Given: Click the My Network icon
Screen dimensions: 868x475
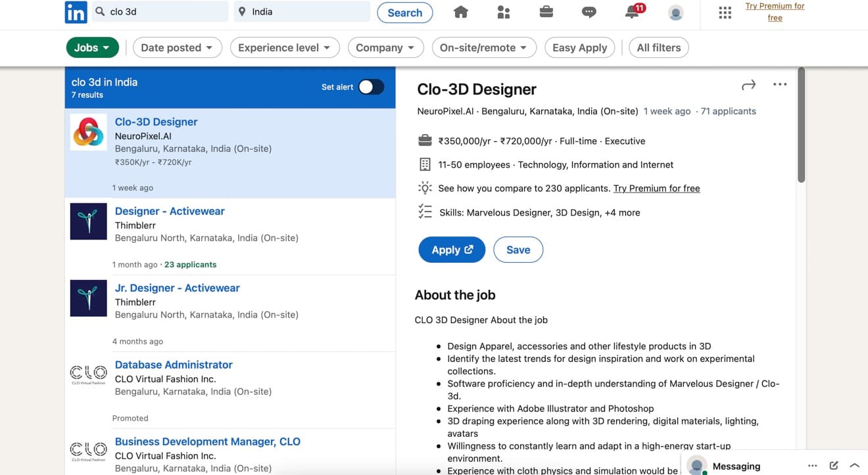Looking at the screenshot, I should pyautogui.click(x=503, y=11).
